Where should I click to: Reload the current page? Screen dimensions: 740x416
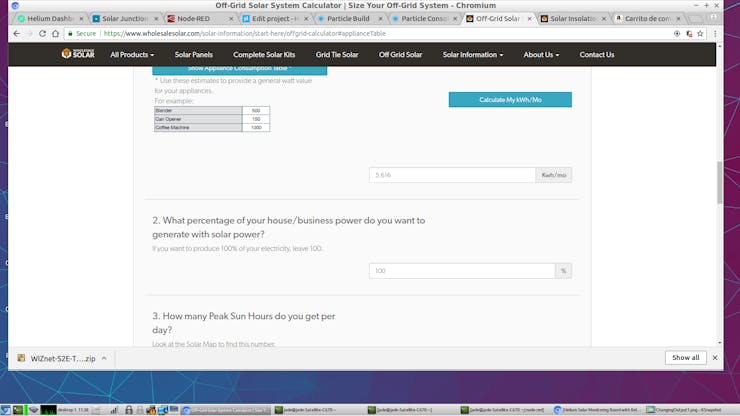(x=42, y=34)
